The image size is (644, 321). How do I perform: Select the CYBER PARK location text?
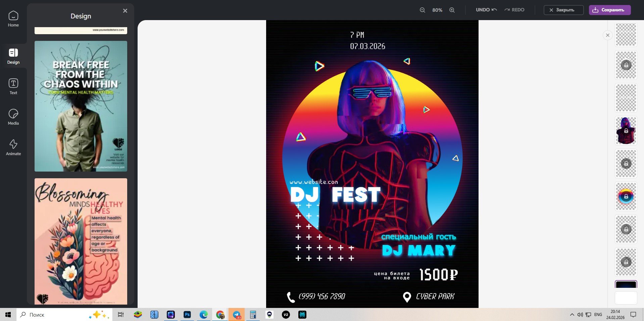pyautogui.click(x=435, y=296)
